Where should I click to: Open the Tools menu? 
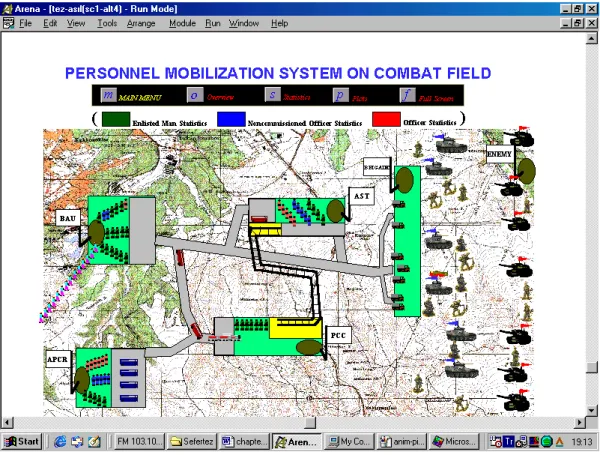coord(107,23)
